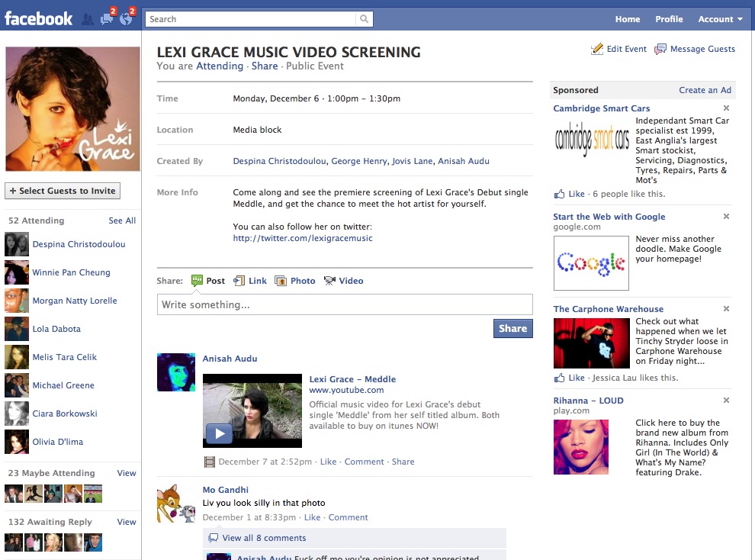Open Morgan Natty Lorelle's profile photo
This screenshot has width=755, height=560.
click(x=17, y=301)
